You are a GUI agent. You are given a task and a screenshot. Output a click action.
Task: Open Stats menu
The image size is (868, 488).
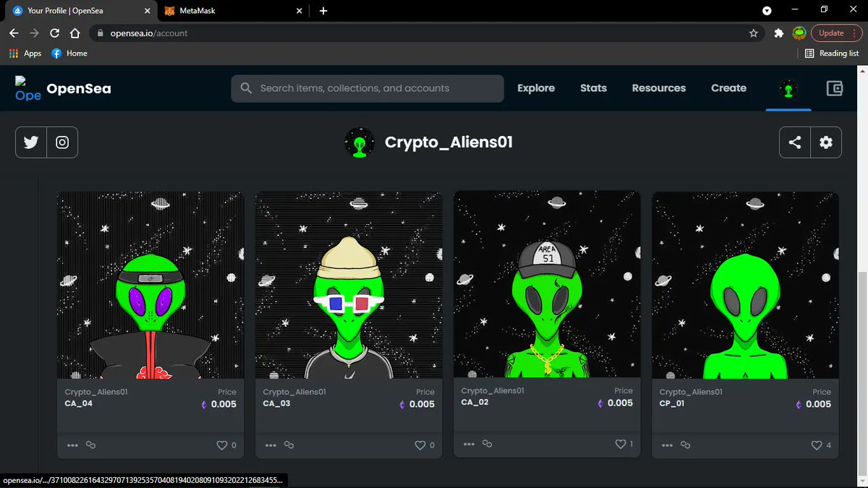tap(593, 88)
